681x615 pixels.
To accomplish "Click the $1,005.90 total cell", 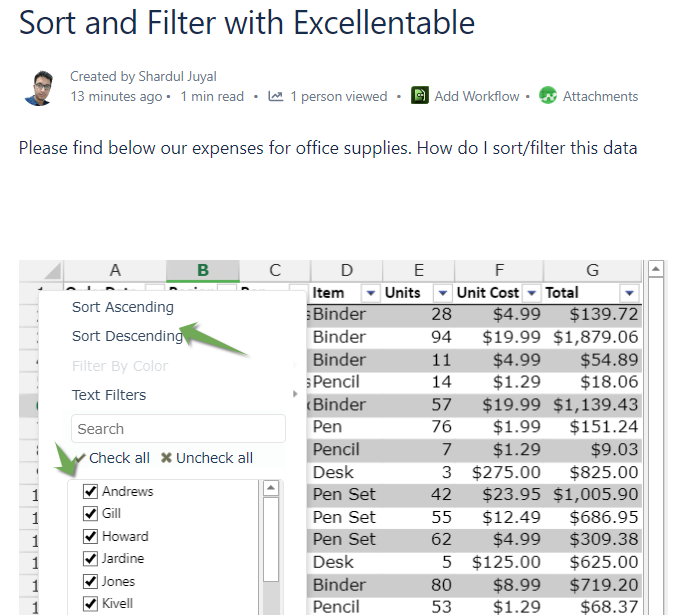I will (592, 494).
